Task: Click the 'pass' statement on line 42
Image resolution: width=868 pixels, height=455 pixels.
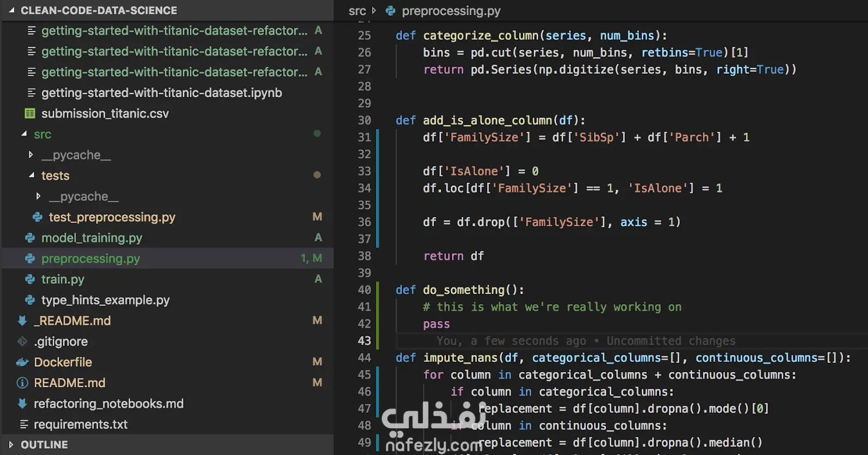Action: coord(437,324)
